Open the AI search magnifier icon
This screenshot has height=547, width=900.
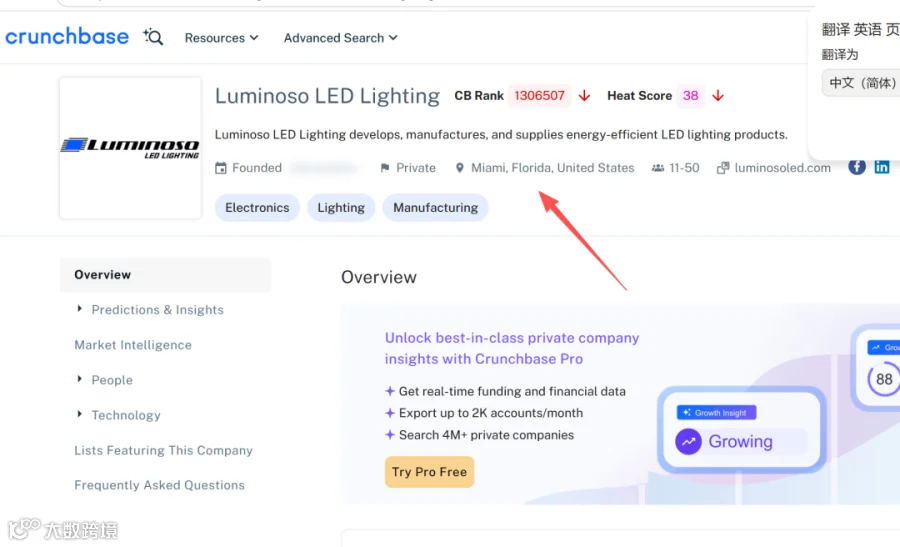click(153, 37)
